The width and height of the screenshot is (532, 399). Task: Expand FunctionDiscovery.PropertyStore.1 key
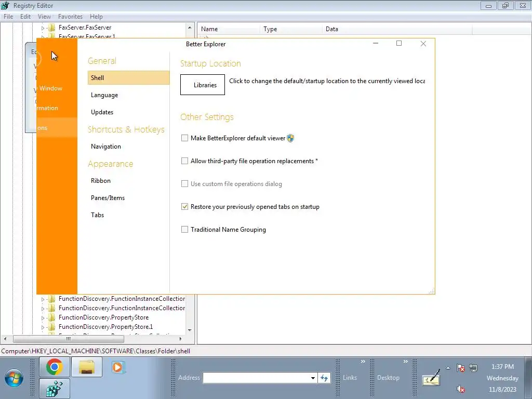(x=43, y=327)
